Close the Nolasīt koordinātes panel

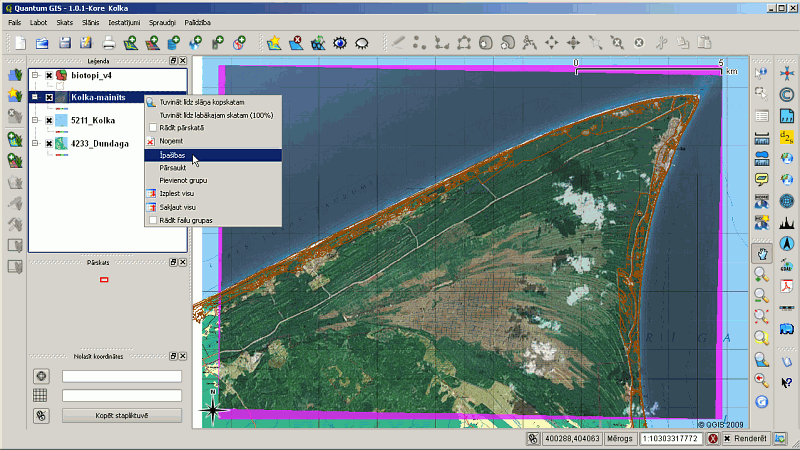click(x=183, y=356)
